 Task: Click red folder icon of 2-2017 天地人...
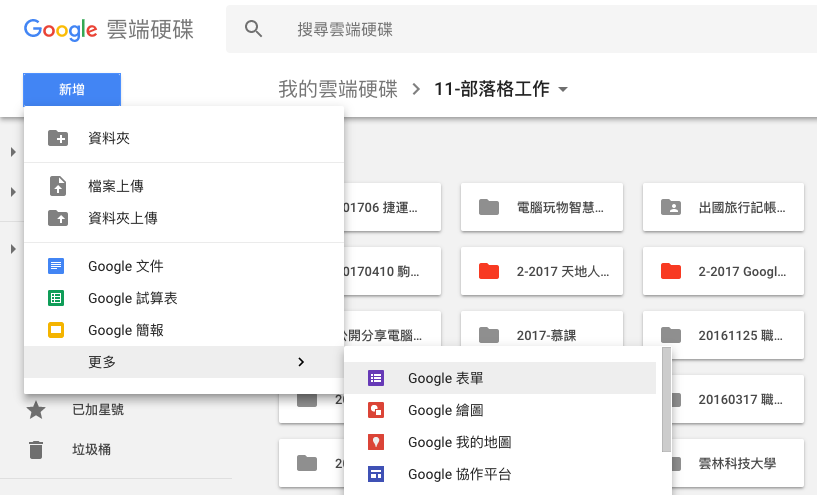point(489,271)
